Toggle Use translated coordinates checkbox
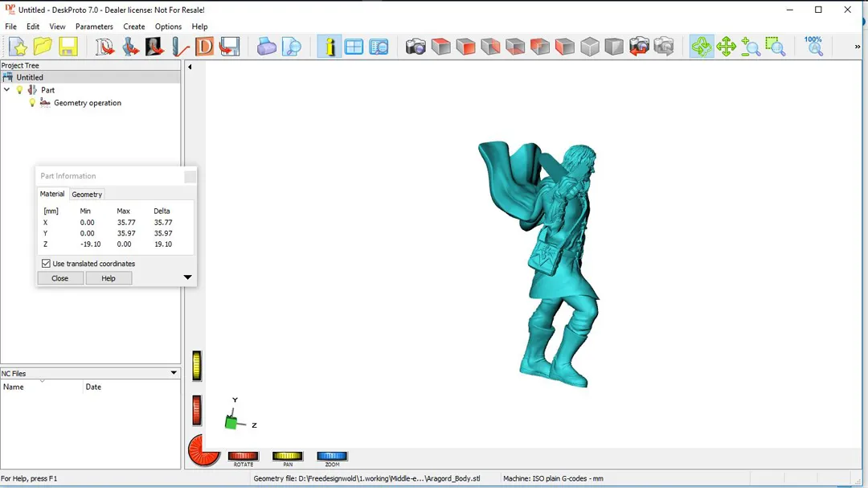Viewport: 868px width, 488px height. coord(46,264)
